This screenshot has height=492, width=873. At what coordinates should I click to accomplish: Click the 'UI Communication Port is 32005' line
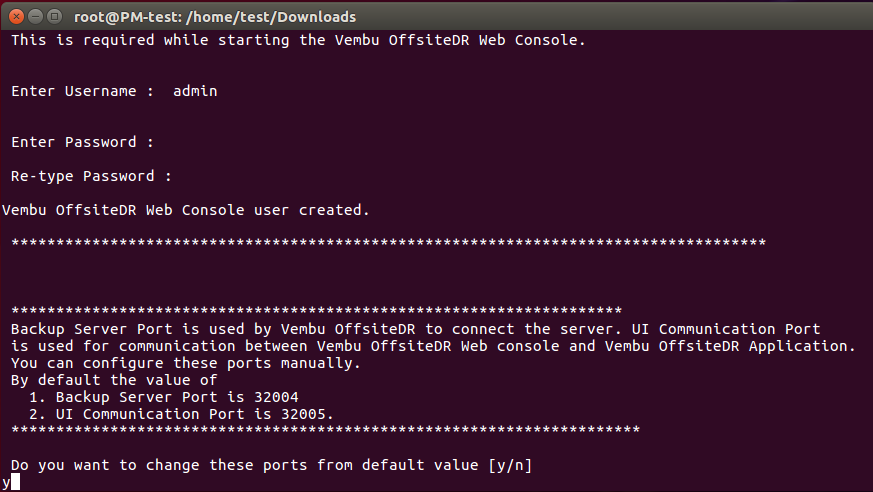click(x=182, y=414)
